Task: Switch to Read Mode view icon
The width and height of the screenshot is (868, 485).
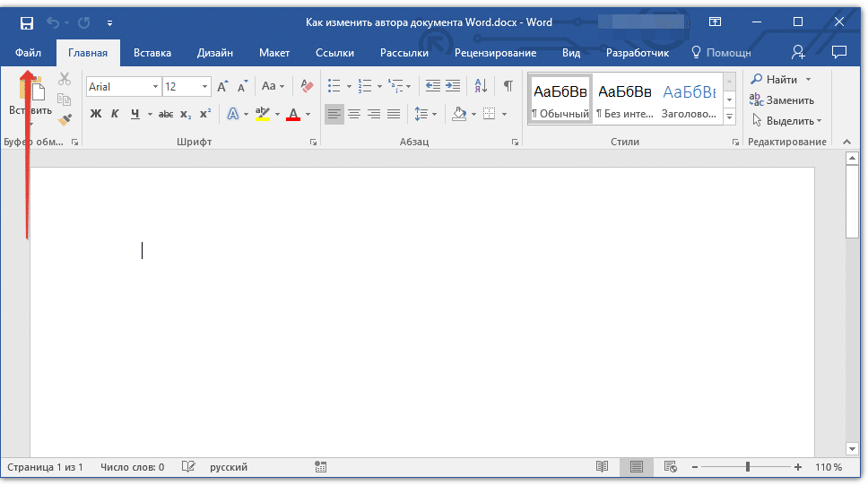Action: point(603,467)
